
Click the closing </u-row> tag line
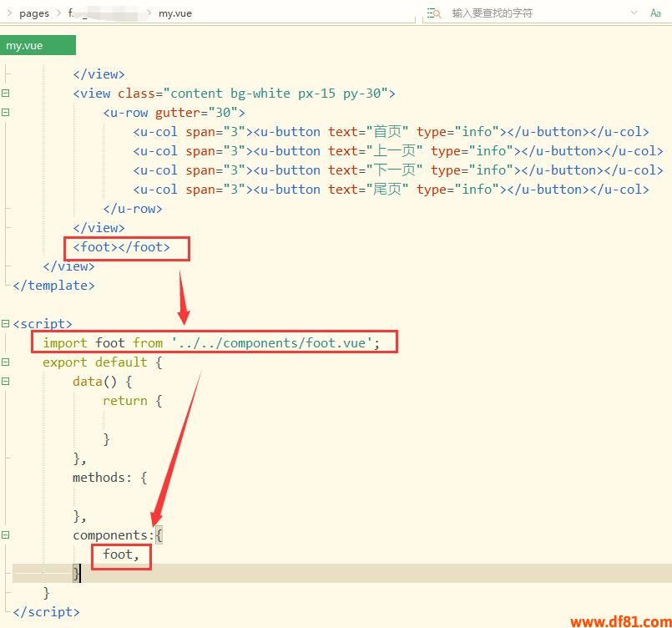133,209
